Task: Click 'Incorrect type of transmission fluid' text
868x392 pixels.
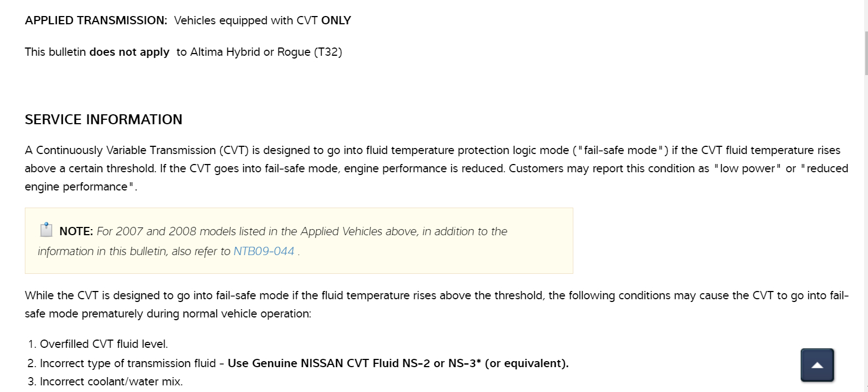Action: click(x=127, y=363)
